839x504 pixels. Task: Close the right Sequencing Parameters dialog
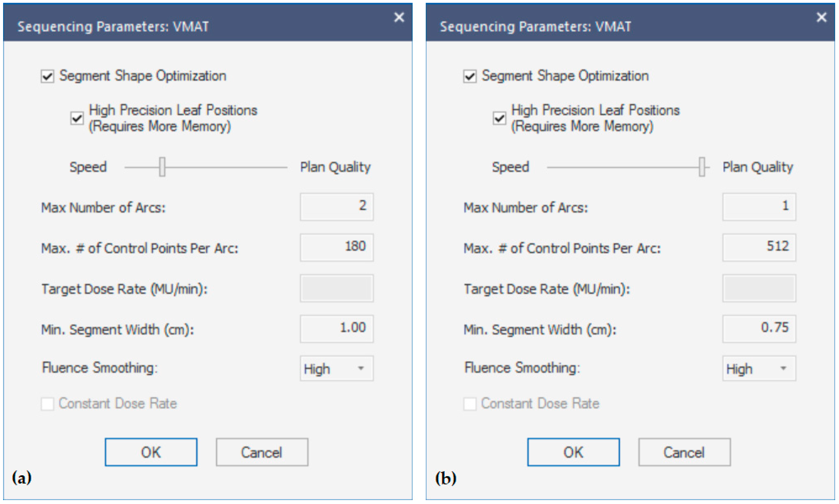[x=821, y=17]
